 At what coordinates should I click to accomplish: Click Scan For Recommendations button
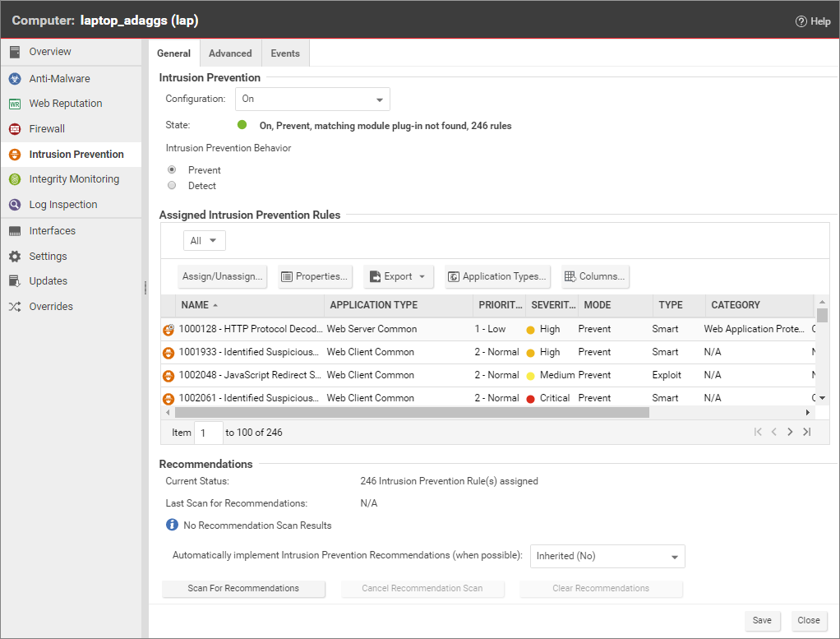[x=243, y=589]
